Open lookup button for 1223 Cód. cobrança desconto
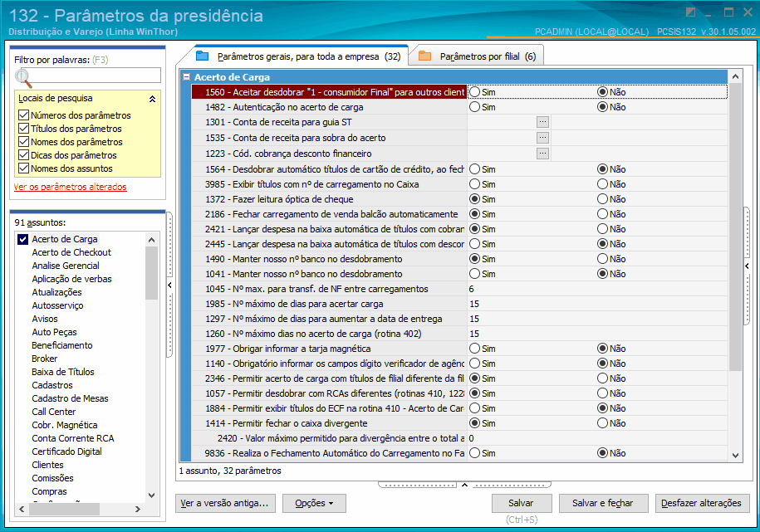This screenshot has height=532, width=760. (x=542, y=154)
